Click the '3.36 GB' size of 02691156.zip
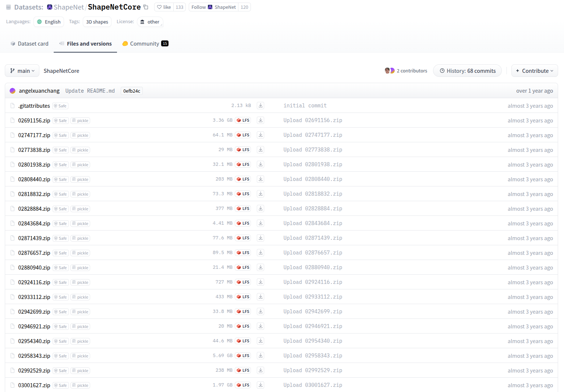564x392 pixels. 223,120
